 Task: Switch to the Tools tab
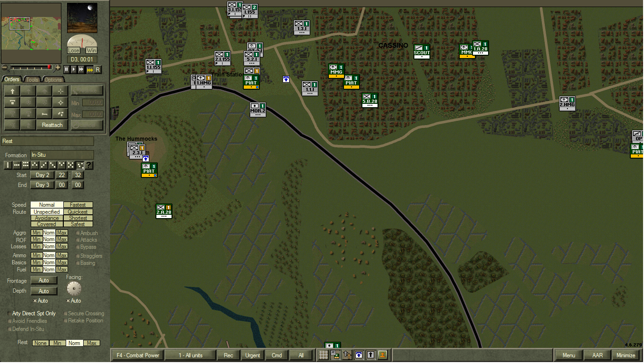32,79
